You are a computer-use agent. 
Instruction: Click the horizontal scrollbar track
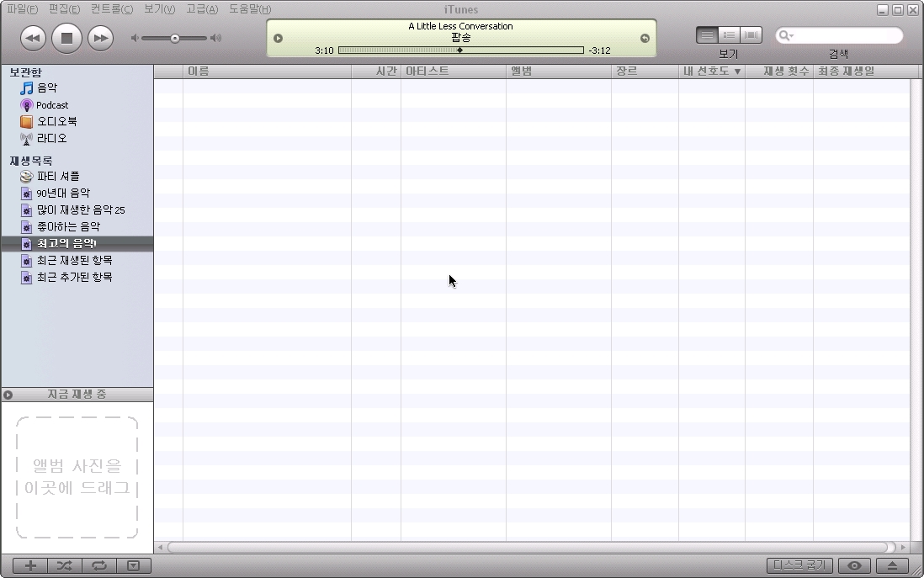pyautogui.click(x=532, y=548)
